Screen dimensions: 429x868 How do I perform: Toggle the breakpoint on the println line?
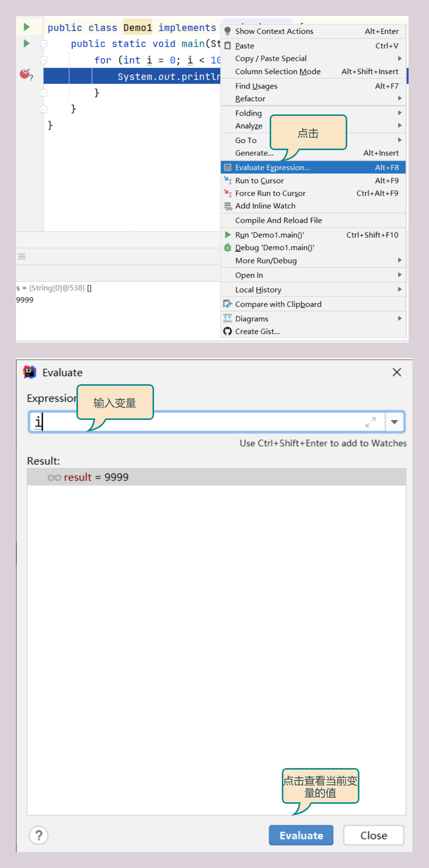25,74
